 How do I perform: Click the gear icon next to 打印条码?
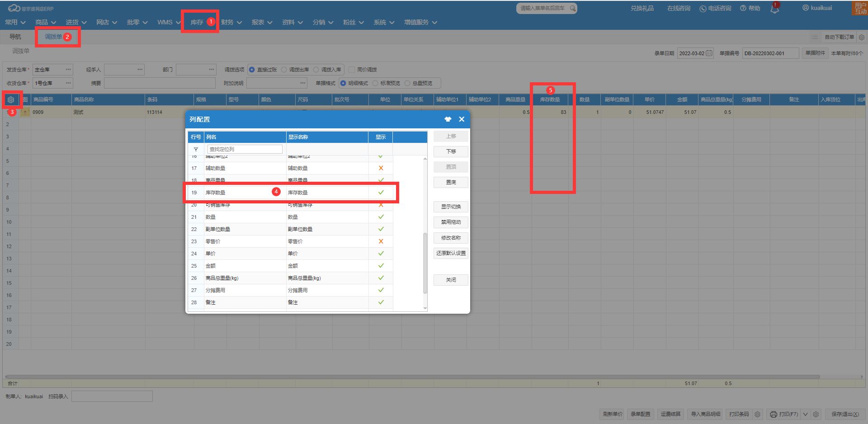pos(757,414)
